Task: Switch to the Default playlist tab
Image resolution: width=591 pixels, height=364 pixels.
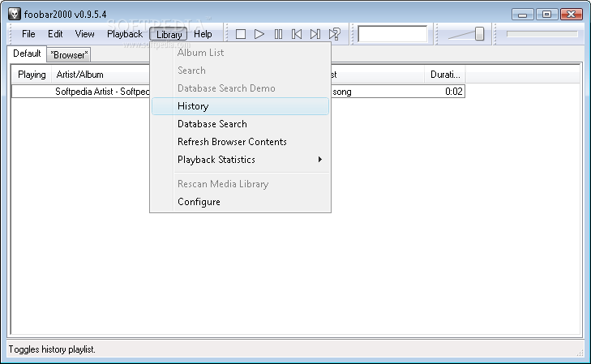Action: click(x=27, y=54)
